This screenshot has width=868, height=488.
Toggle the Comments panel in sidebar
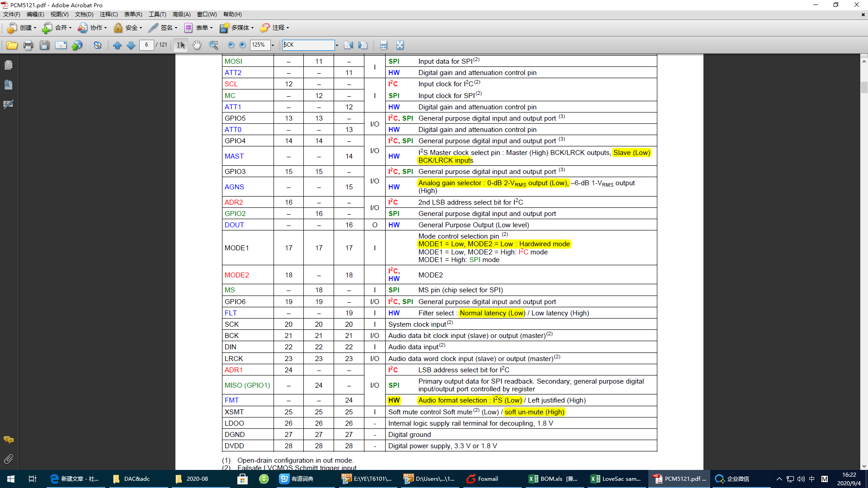click(x=8, y=440)
